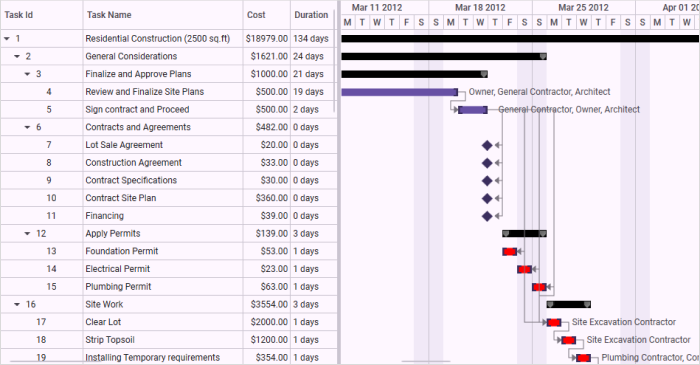Click the Residential Construction summary bar
700x365 pixels.
520,39
